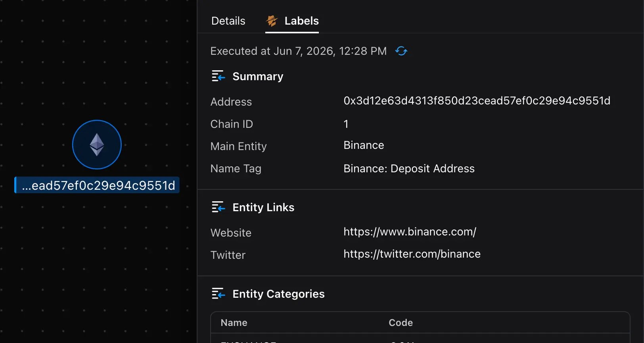Viewport: 644px width, 343px height.
Task: Click the Main Entity field label
Action: (x=239, y=146)
